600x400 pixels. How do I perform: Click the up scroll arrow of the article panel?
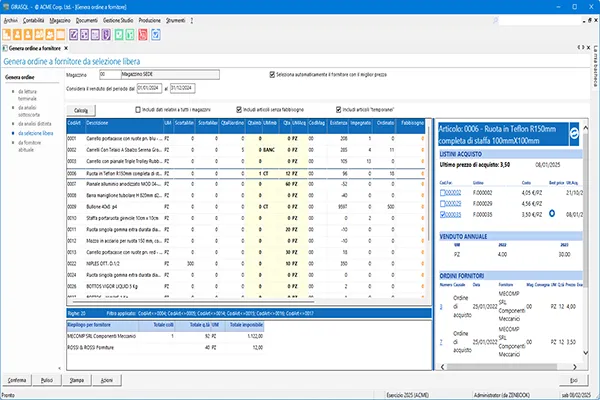pos(585,128)
